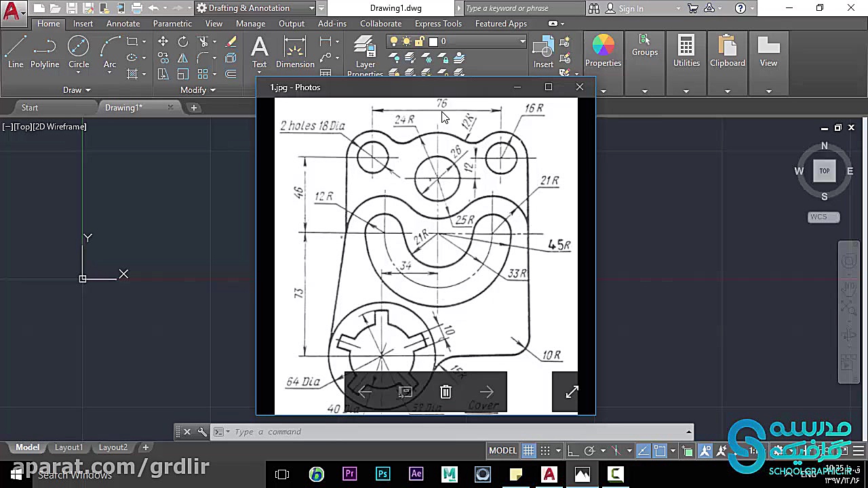
Task: Select the Offset tool
Action: coord(231,74)
